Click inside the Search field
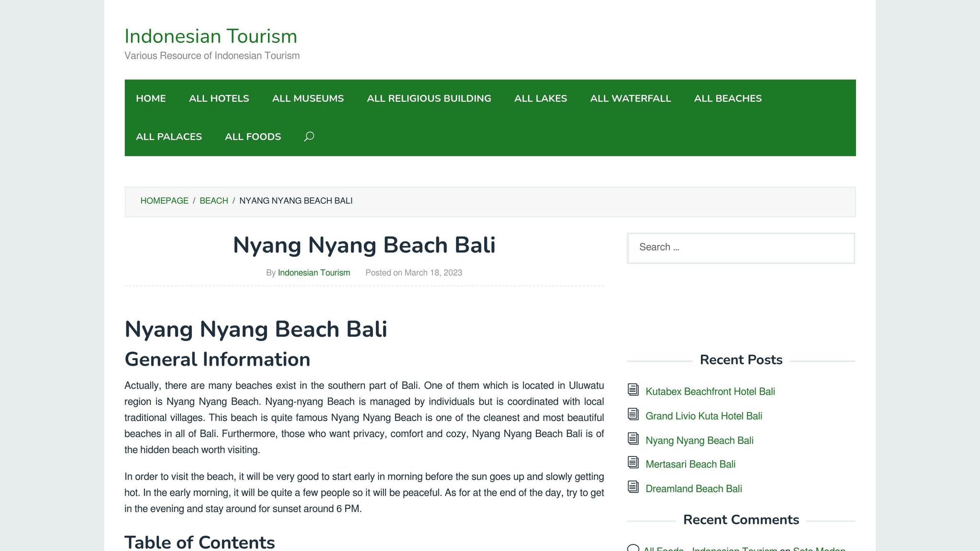This screenshot has height=551, width=980. point(741,248)
